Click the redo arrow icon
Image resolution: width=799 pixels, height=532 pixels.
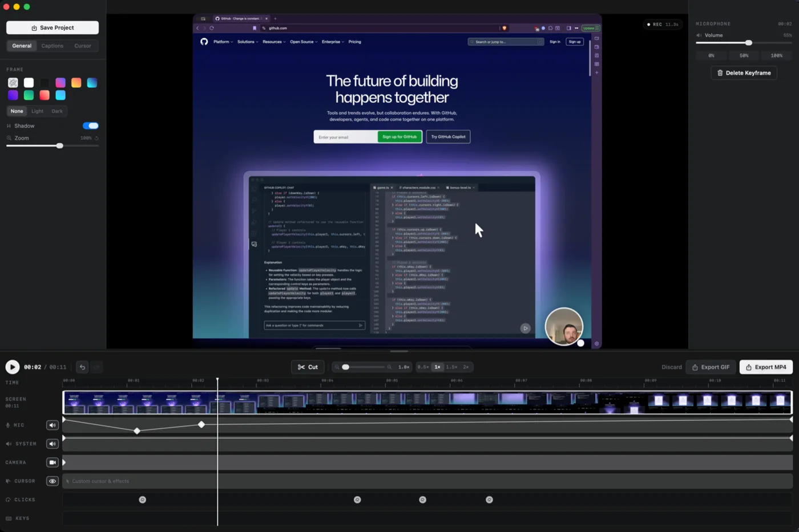click(x=96, y=367)
